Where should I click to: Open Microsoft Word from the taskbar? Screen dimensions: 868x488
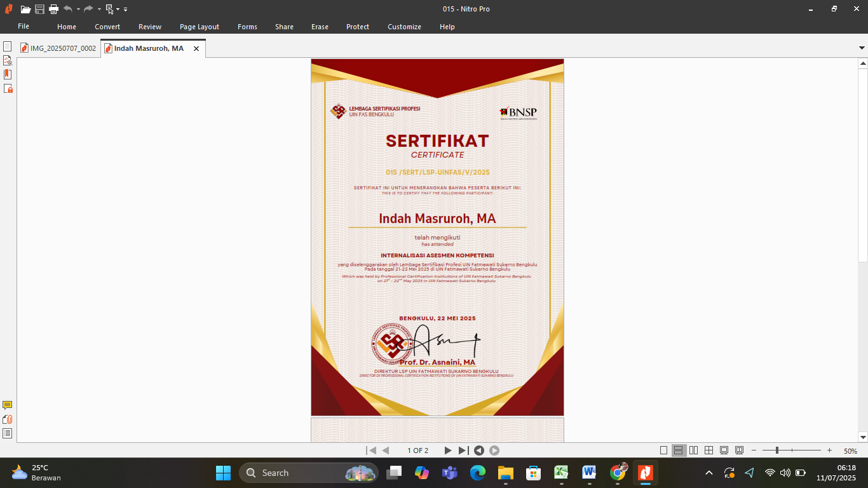pos(589,473)
